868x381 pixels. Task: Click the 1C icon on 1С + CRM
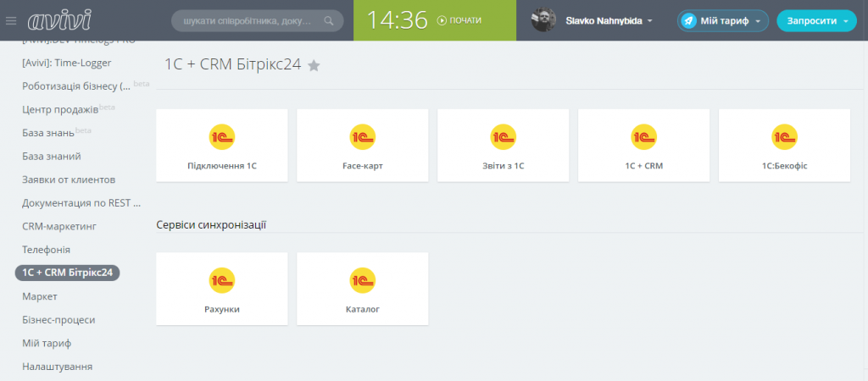coord(644,136)
